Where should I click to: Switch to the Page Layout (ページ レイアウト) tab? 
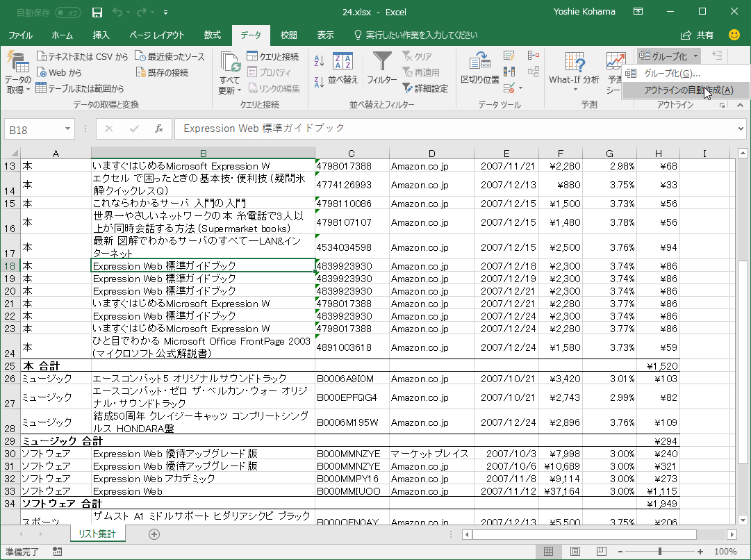pyautogui.click(x=156, y=35)
